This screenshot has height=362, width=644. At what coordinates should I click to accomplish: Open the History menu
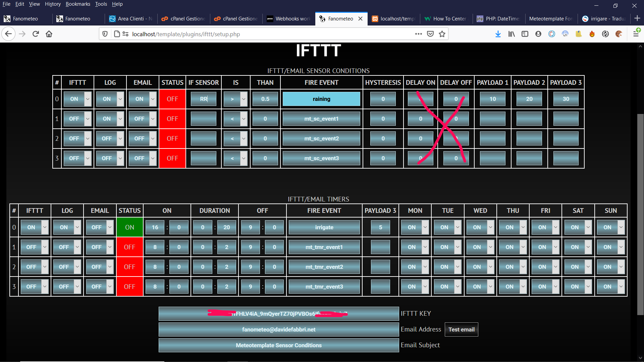53,4
